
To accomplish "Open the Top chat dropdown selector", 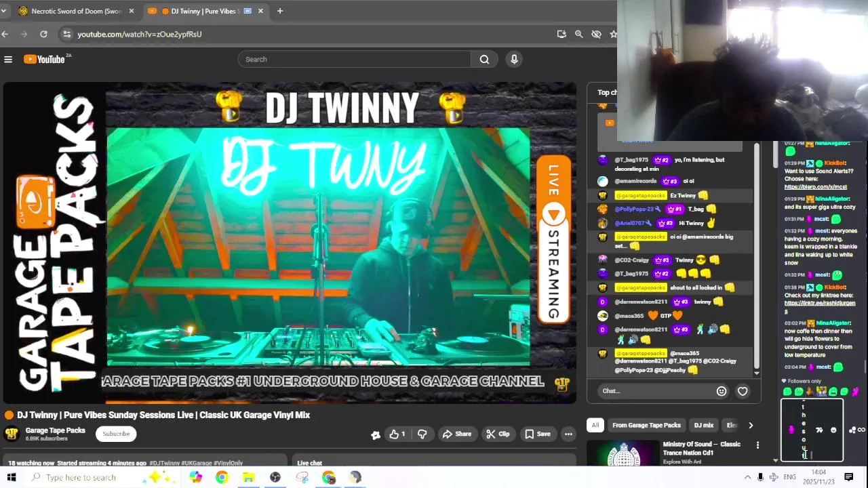I will pos(606,93).
